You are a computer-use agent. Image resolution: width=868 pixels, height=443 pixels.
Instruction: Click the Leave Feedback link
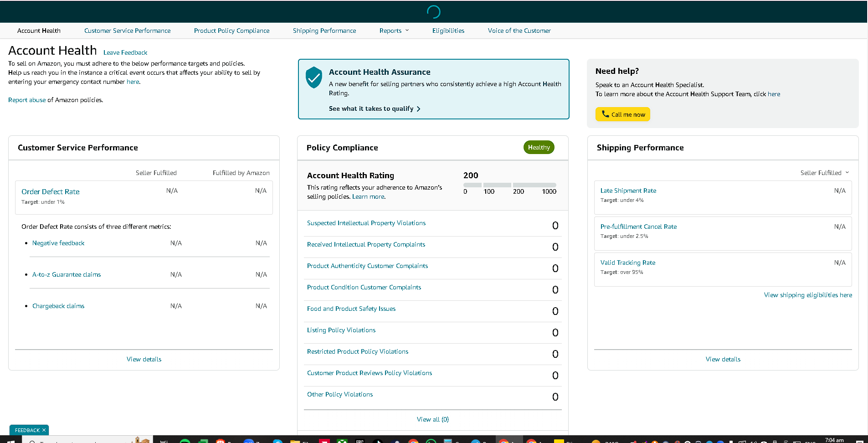point(125,52)
